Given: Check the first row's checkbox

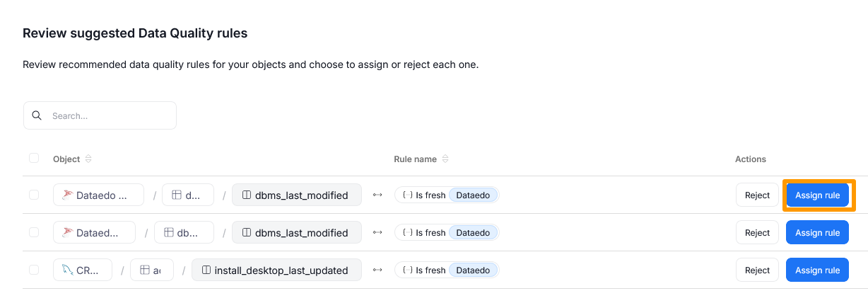Looking at the screenshot, I should [34, 195].
